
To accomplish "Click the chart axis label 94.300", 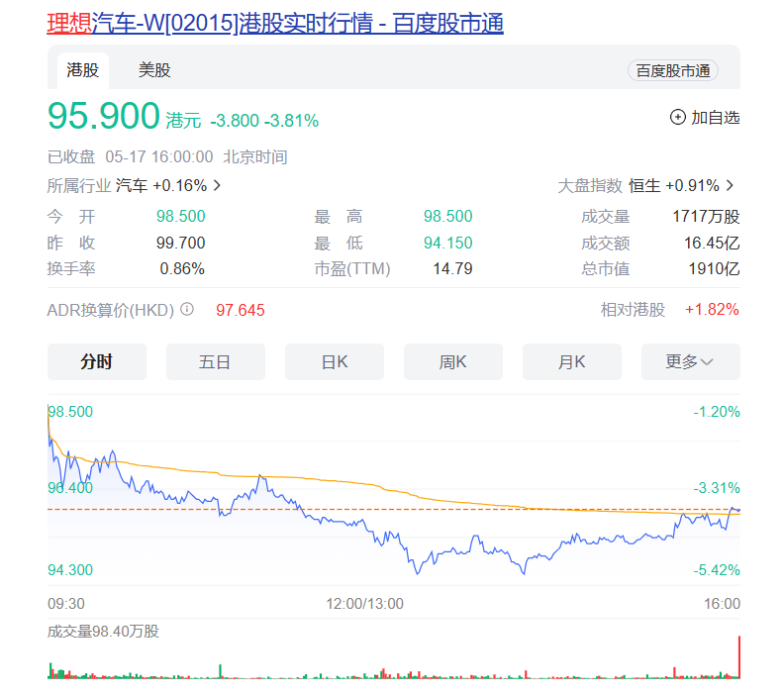I will coord(70,569).
